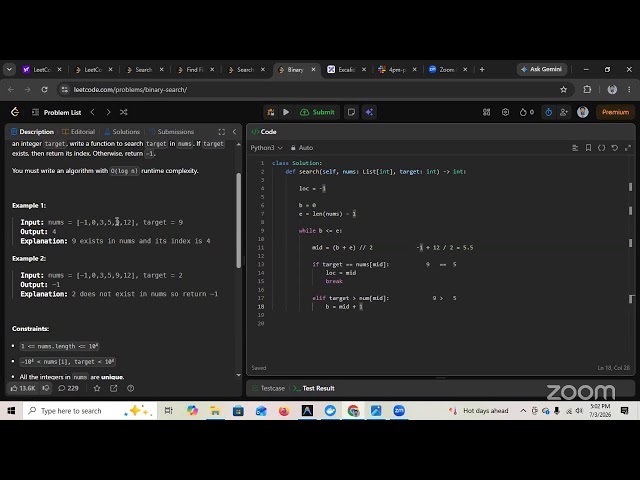This screenshot has width=640, height=480.
Task: Click the description panel scrollbar
Action: [238, 220]
